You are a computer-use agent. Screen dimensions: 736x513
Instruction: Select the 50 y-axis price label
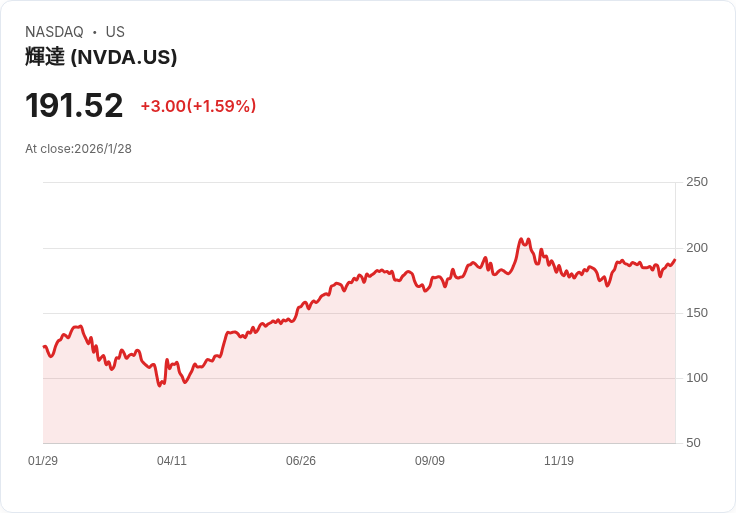pos(693,443)
